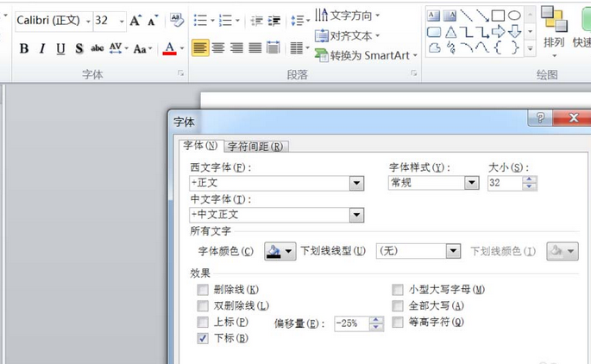Align text left
The height and width of the screenshot is (364, 591).
(x=200, y=47)
